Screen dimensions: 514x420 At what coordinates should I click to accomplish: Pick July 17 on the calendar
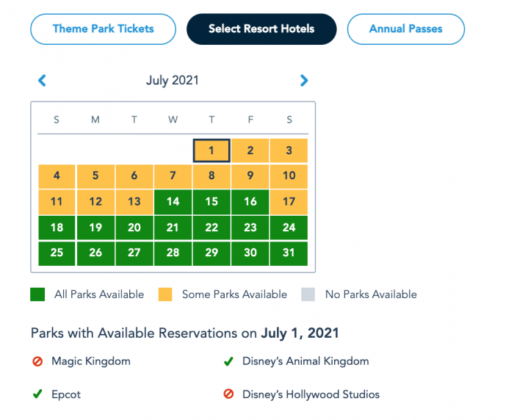click(289, 201)
